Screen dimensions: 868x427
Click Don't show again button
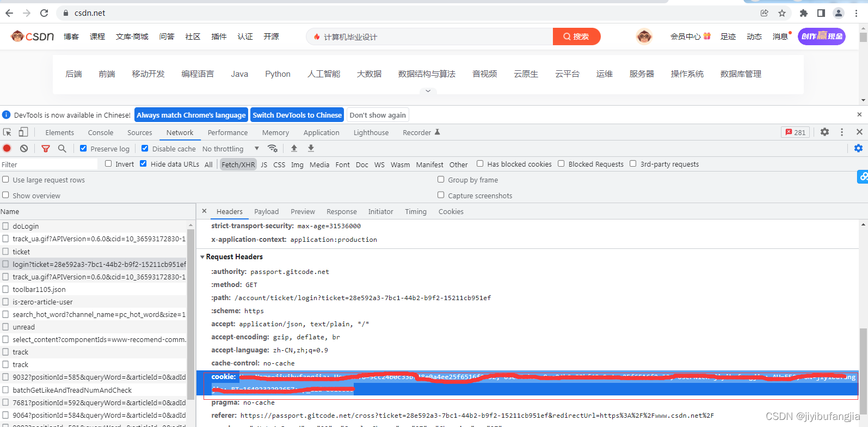[378, 115]
